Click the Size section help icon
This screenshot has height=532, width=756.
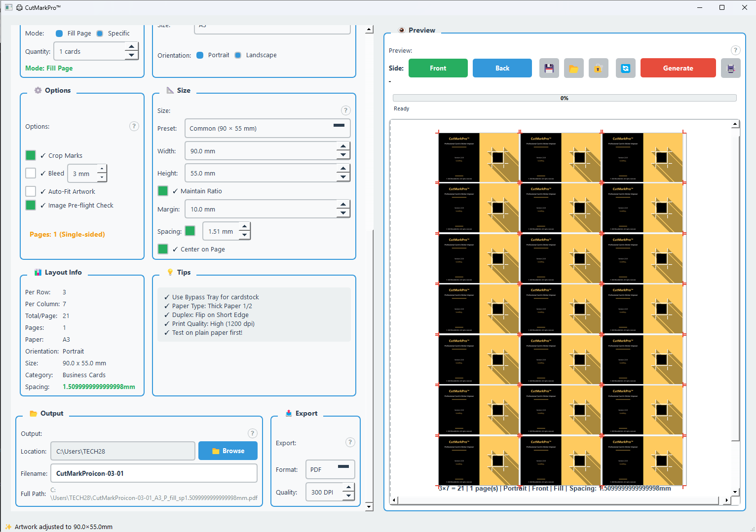click(345, 110)
